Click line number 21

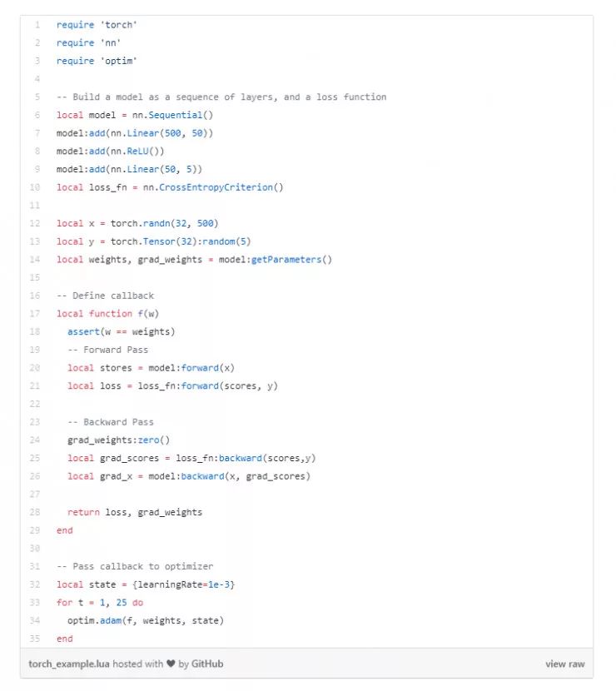pyautogui.click(x=35, y=385)
